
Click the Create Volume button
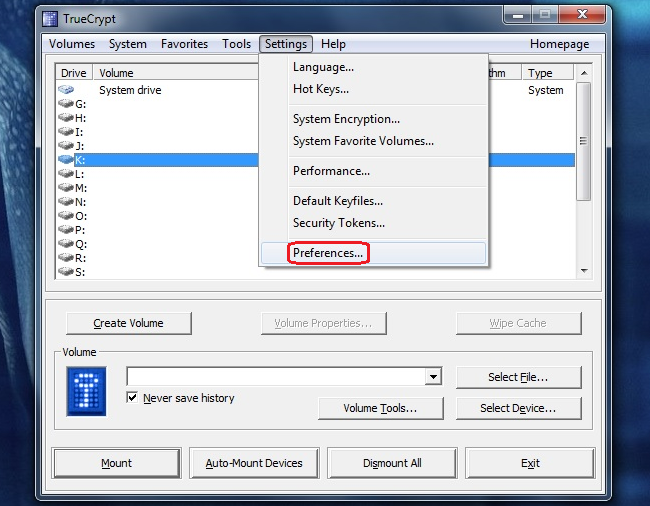pos(129,323)
